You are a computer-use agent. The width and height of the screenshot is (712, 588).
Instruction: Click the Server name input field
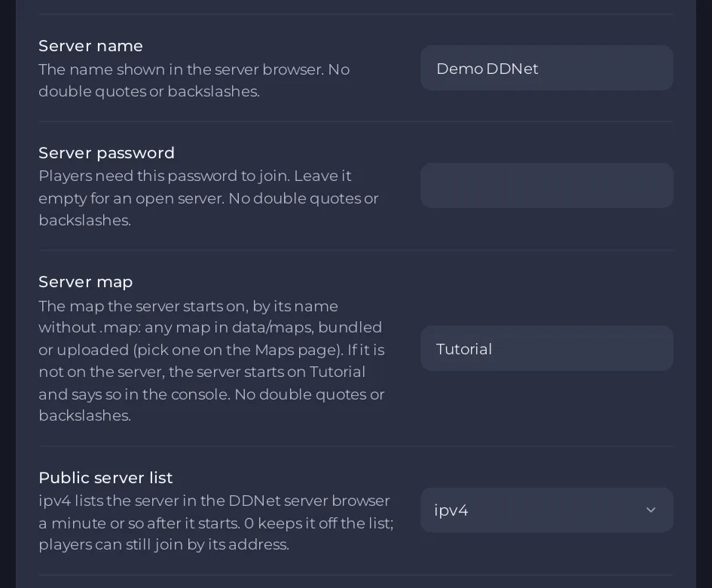(x=547, y=68)
